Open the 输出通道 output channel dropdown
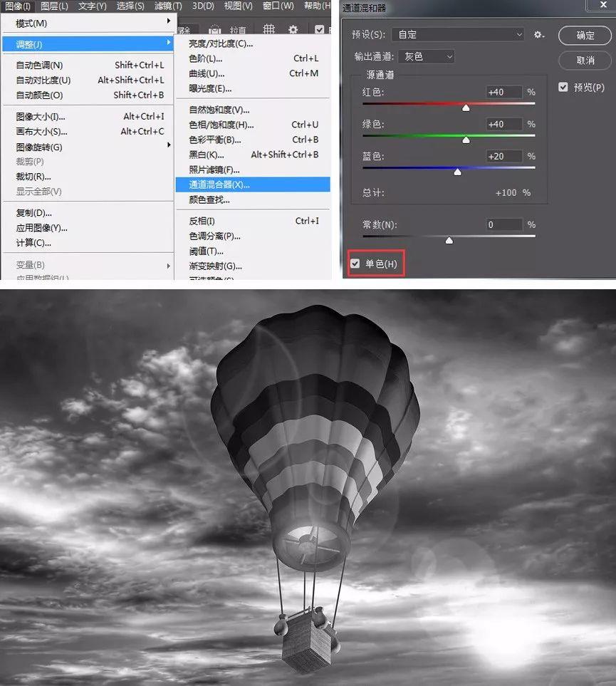The image size is (616, 686). point(426,56)
